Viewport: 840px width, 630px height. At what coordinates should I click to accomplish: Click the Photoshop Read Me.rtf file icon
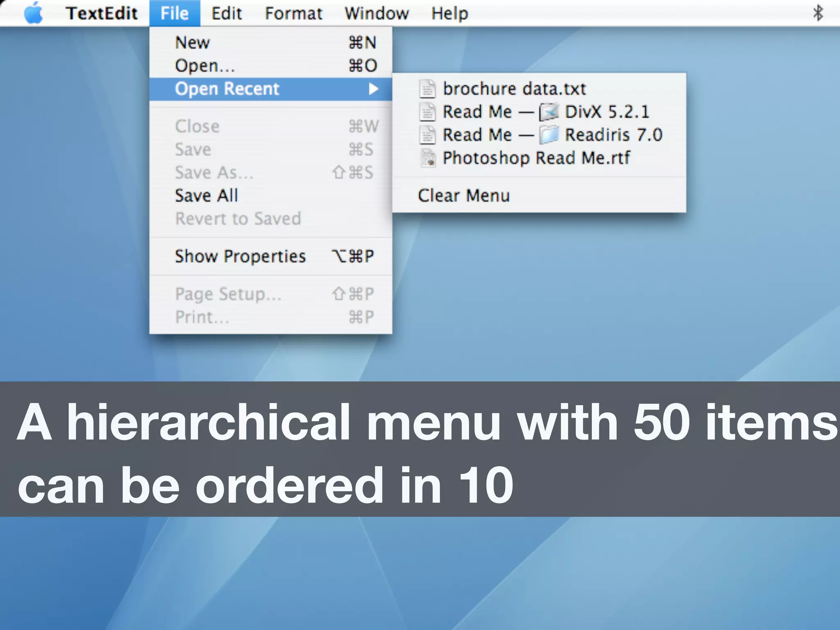428,158
